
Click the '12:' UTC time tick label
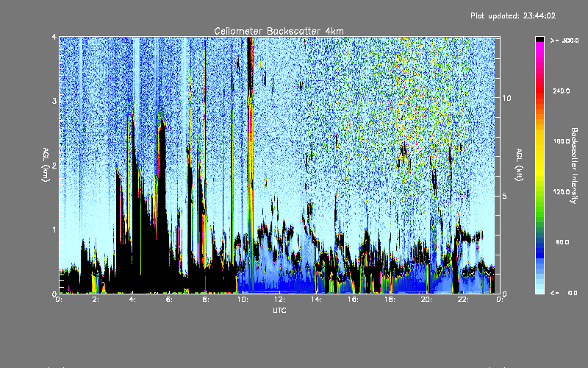(x=279, y=300)
